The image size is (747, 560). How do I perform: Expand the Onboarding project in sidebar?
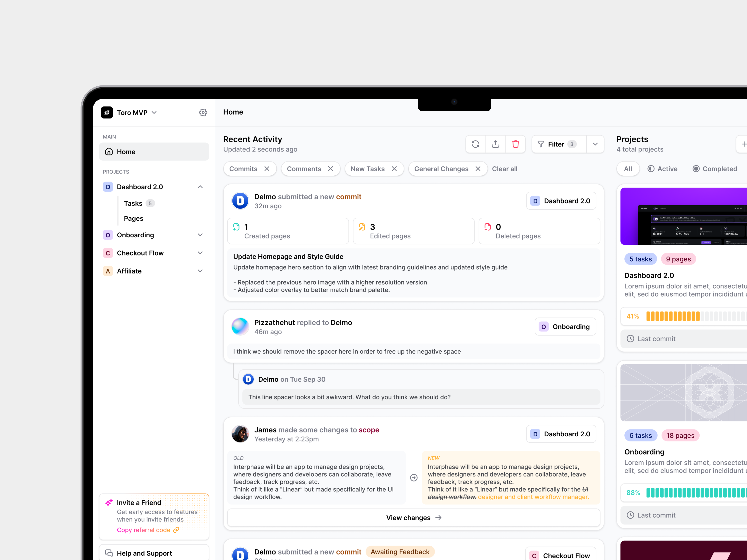[200, 235]
